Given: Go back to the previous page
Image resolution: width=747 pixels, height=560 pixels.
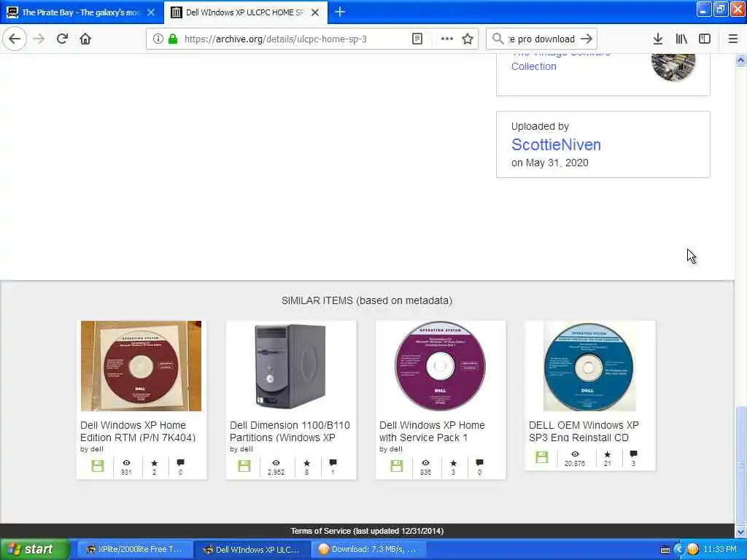Looking at the screenshot, I should [x=15, y=39].
